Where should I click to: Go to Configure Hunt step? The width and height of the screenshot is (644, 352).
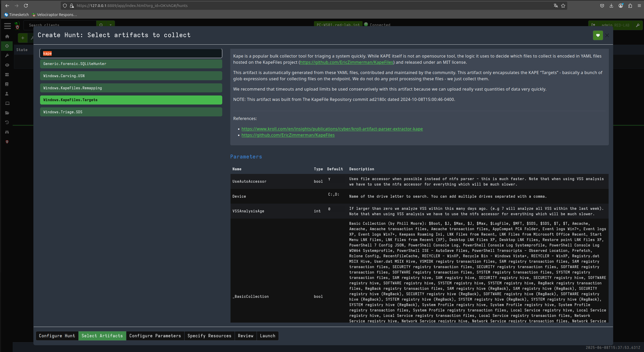[x=57, y=336]
